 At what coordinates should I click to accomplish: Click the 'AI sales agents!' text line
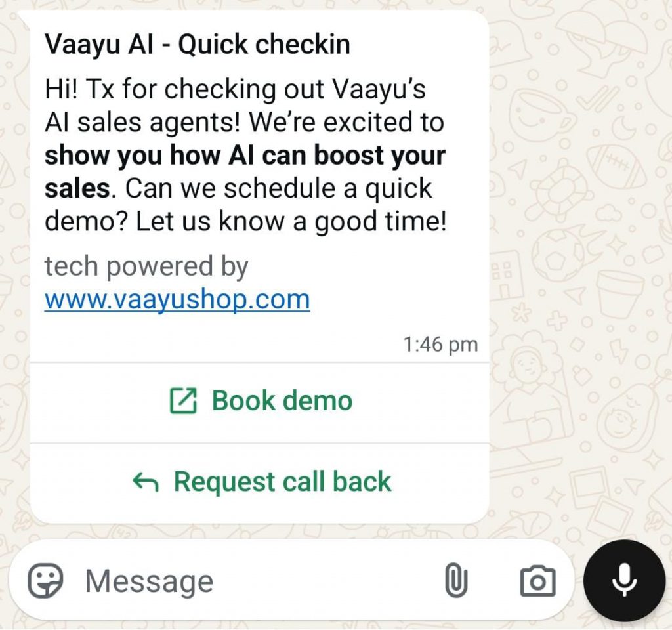[142, 123]
